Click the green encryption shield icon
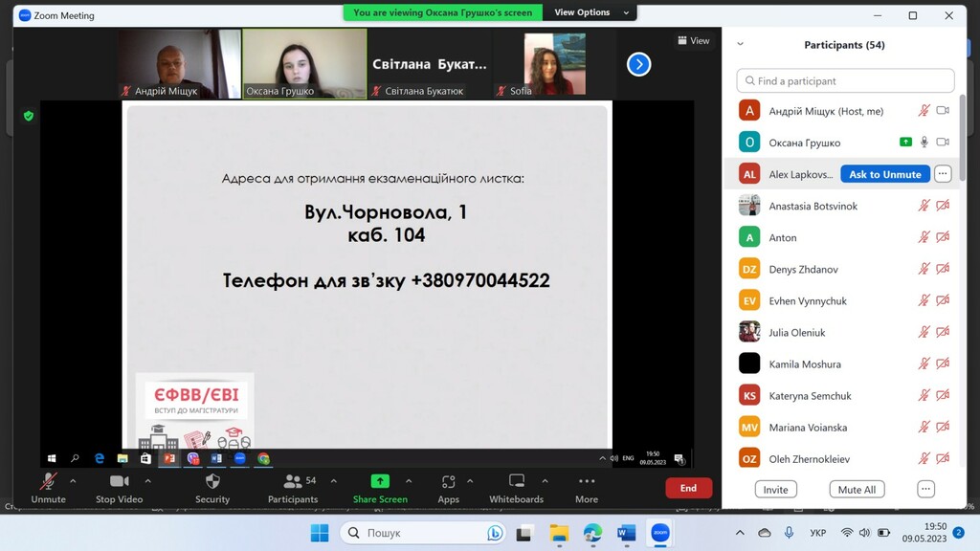 coord(29,116)
